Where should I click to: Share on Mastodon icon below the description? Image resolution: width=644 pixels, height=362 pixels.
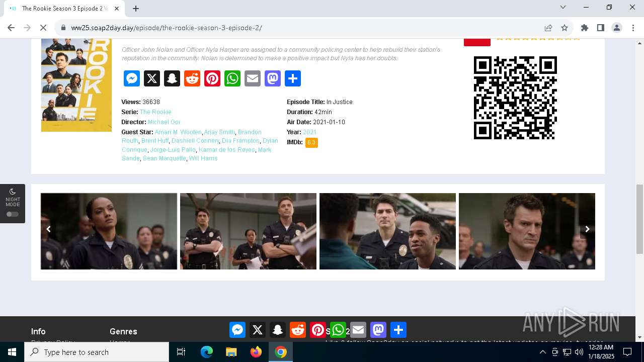pyautogui.click(x=273, y=78)
